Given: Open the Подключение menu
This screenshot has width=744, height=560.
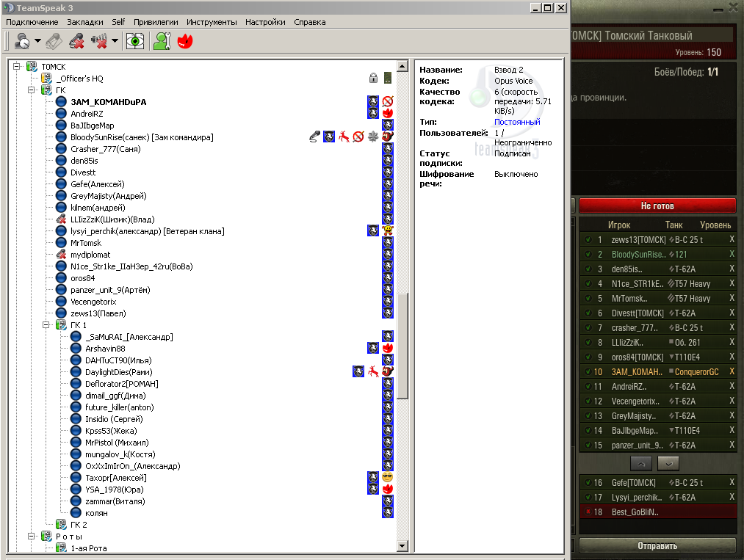Looking at the screenshot, I should [32, 22].
